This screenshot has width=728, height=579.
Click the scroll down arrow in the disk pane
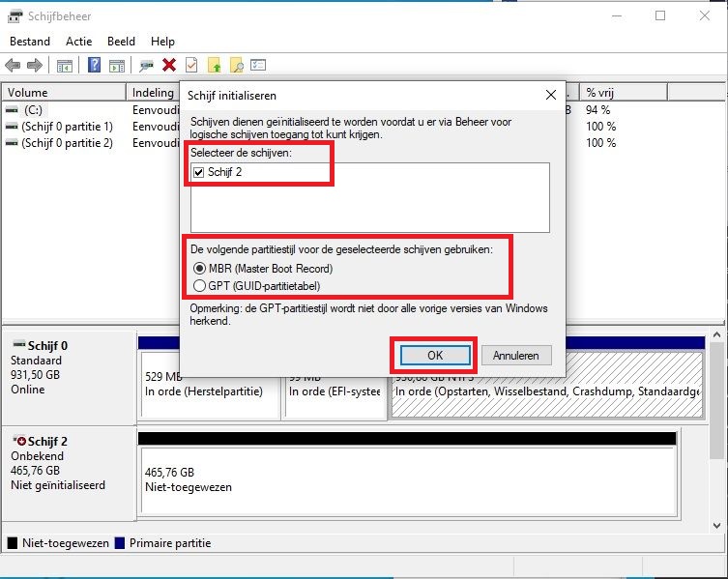716,526
